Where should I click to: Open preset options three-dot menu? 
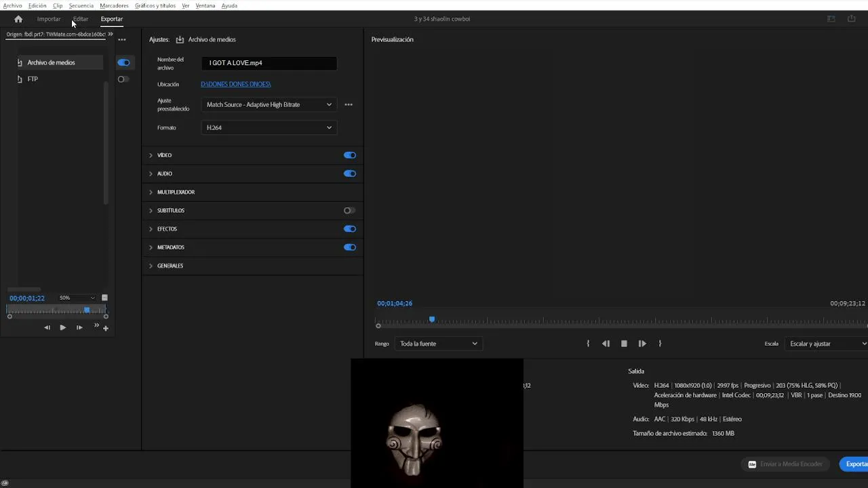point(349,104)
